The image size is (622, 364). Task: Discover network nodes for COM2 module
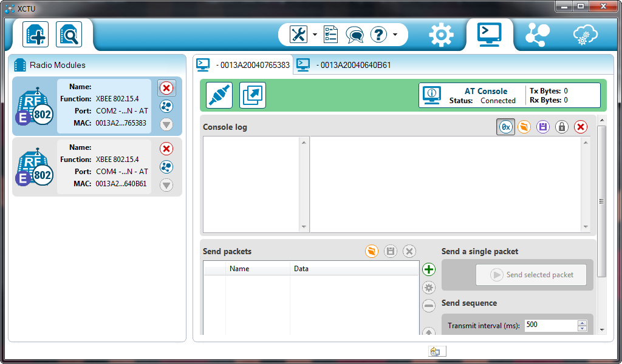pyautogui.click(x=166, y=106)
